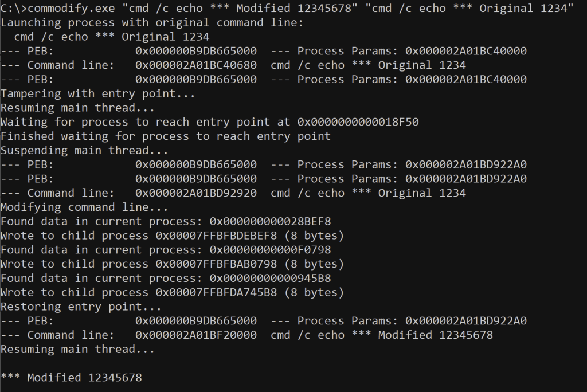Click the command line address 0x000002A01BC40680
The image size is (587, 392).
(196, 65)
